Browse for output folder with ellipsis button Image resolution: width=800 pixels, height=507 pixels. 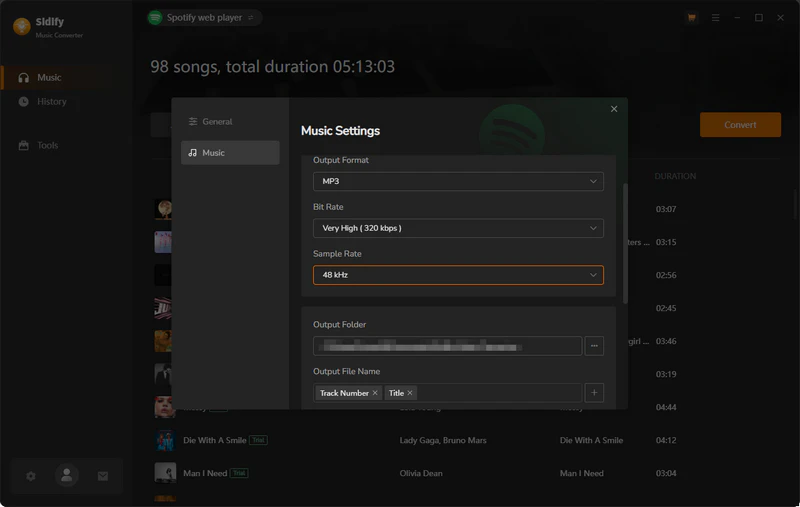[594, 346]
